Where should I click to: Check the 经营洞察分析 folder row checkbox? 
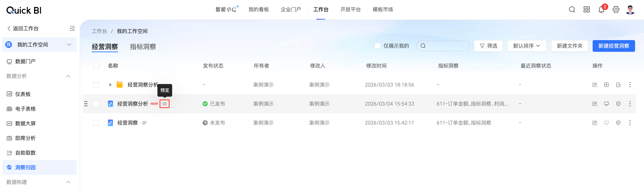96,85
